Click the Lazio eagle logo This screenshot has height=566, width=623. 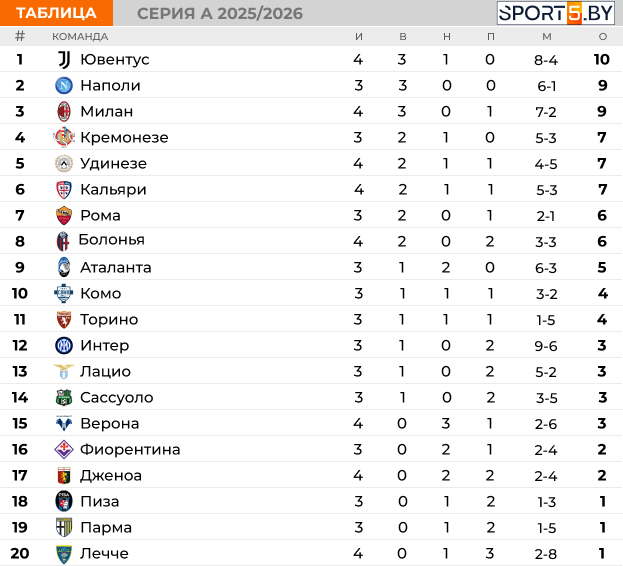click(x=64, y=371)
